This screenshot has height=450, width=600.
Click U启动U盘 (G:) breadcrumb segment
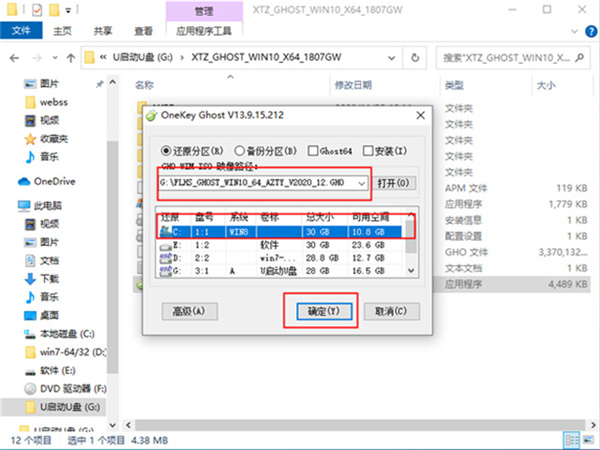point(143,58)
